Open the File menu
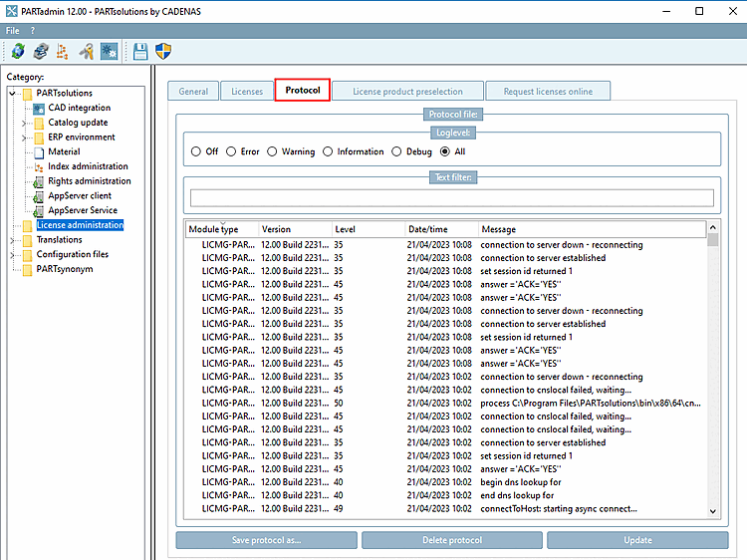Viewport: 747px width, 560px height. click(x=13, y=31)
